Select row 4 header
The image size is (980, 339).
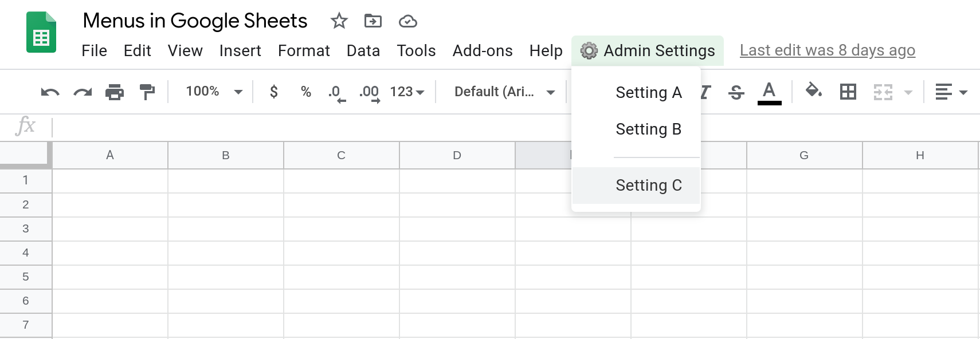[x=26, y=253]
